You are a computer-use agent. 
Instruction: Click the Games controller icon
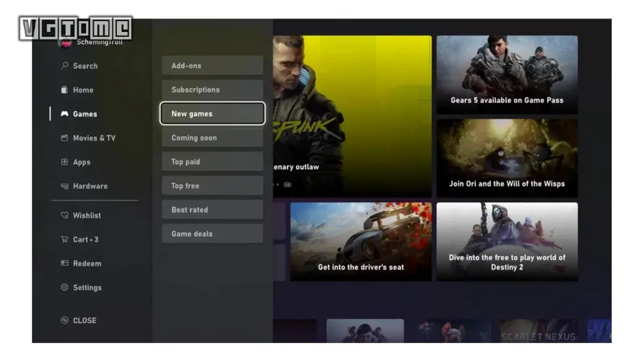tap(65, 114)
